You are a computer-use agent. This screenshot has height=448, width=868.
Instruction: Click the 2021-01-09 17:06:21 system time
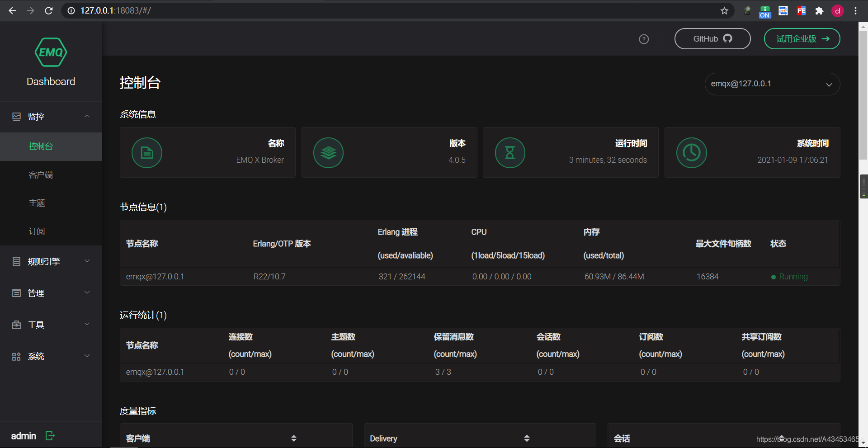(793, 160)
